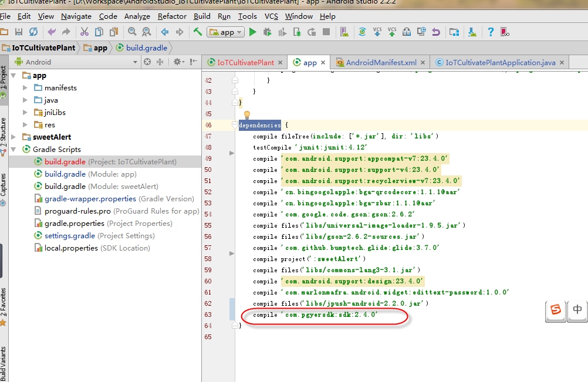Close the app editor tab
The width and height of the screenshot is (588, 382).
pos(323,63)
